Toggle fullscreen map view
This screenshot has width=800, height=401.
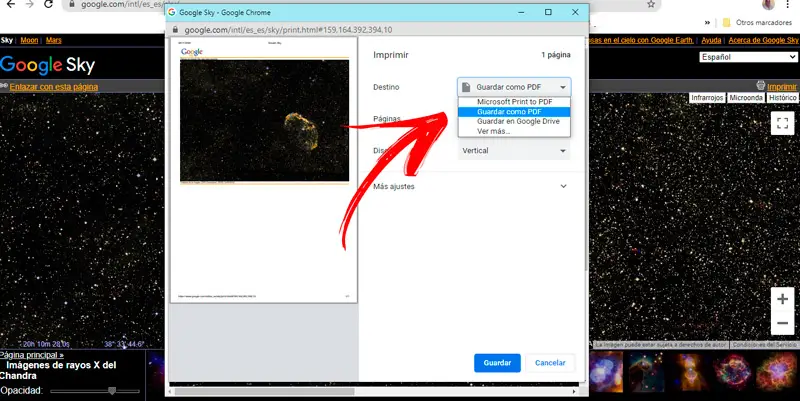783,123
